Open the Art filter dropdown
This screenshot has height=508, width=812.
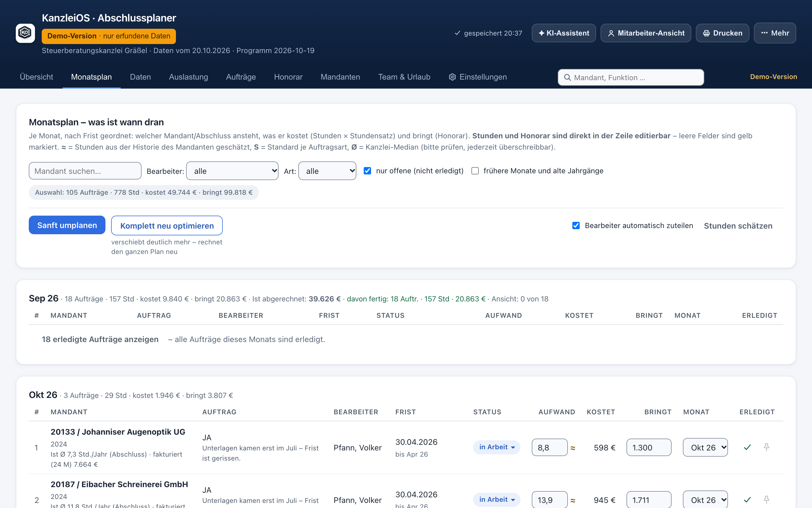[x=327, y=171]
